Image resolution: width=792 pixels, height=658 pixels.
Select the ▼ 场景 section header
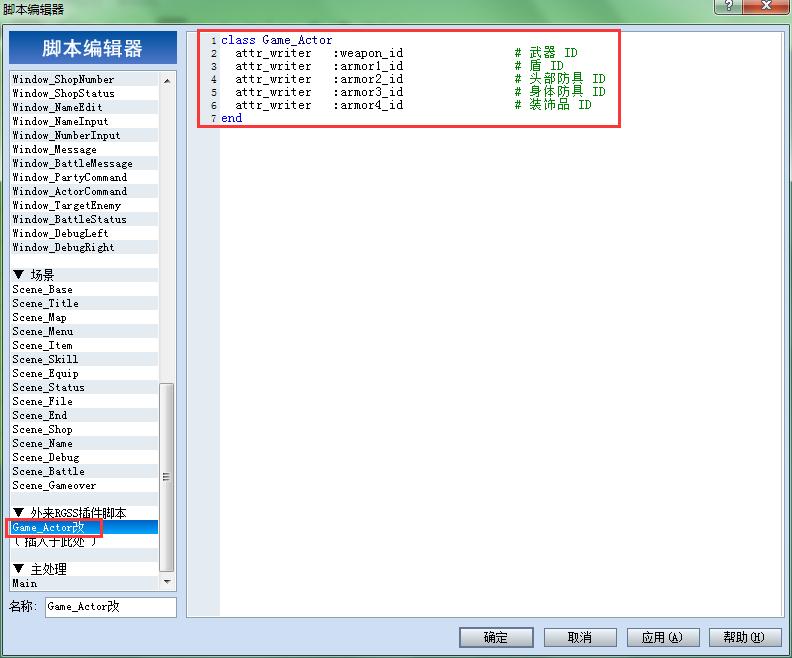[x=84, y=275]
